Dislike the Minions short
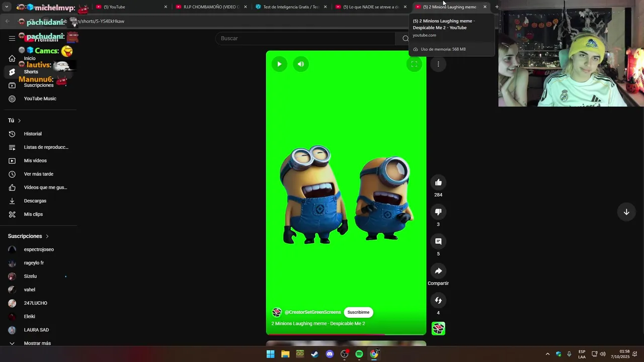Image resolution: width=644 pixels, height=362 pixels. point(438,212)
